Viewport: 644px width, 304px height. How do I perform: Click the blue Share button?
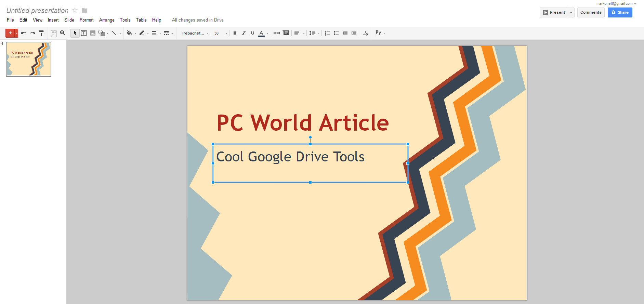point(620,13)
